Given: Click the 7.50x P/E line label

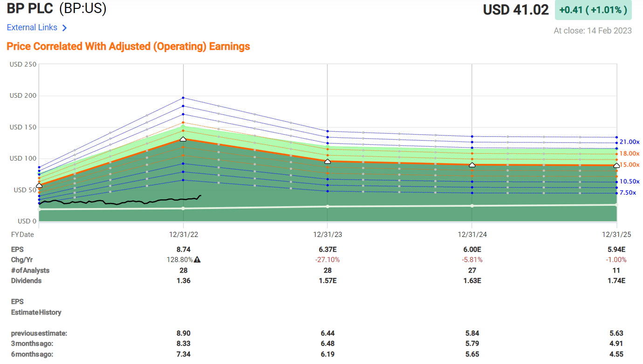Looking at the screenshot, I should tap(628, 193).
